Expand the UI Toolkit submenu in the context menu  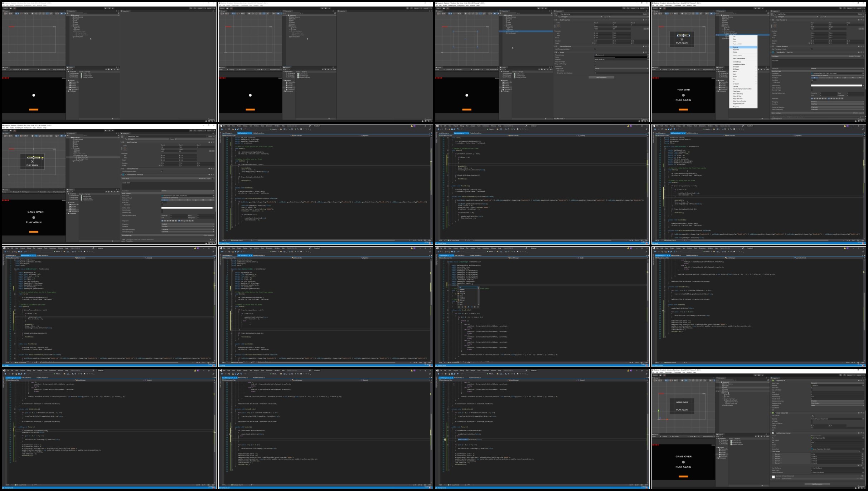point(743,84)
